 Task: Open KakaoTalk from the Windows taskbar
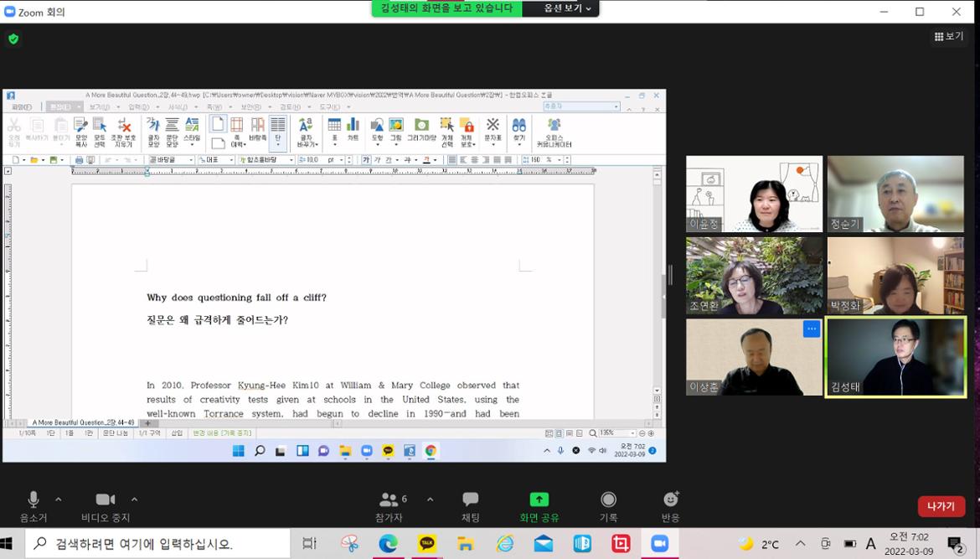pos(427,544)
